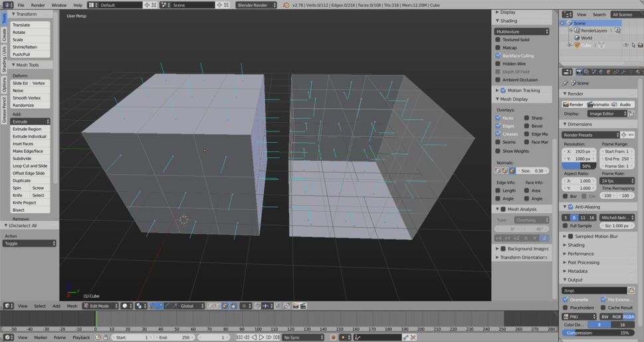
Task: Click the Loop Cut and Slide button
Action: click(30, 166)
